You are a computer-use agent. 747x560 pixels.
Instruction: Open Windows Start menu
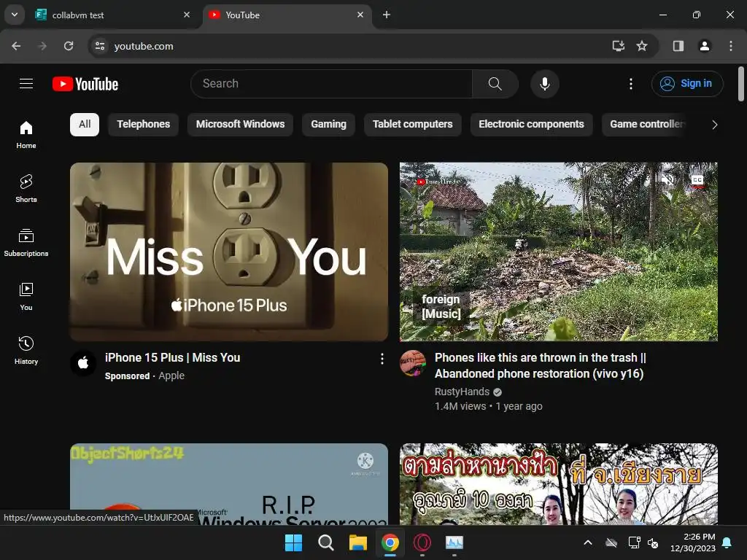pyautogui.click(x=293, y=542)
